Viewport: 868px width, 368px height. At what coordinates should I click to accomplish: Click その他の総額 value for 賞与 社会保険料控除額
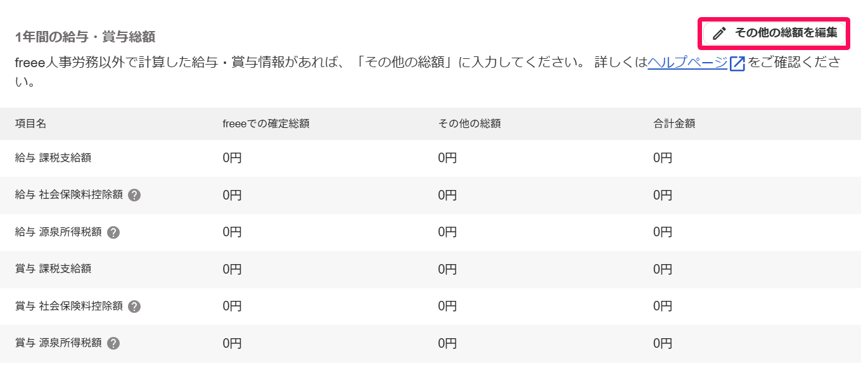[x=447, y=307]
